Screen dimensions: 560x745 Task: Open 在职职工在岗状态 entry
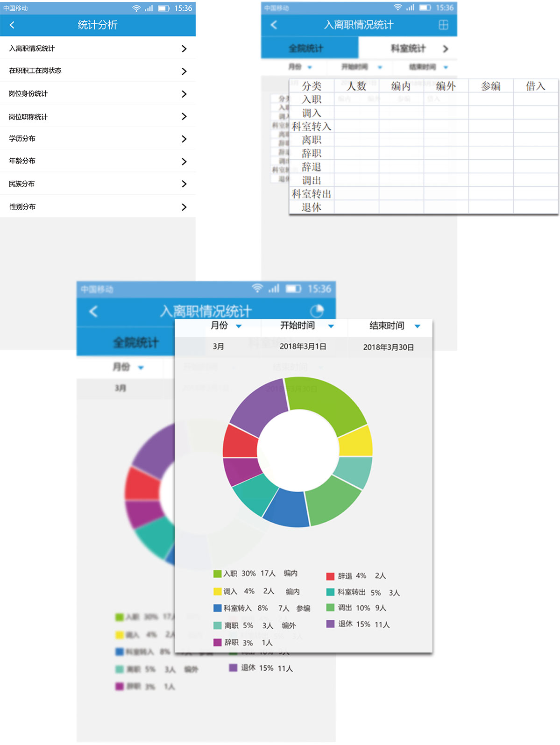[x=98, y=71]
